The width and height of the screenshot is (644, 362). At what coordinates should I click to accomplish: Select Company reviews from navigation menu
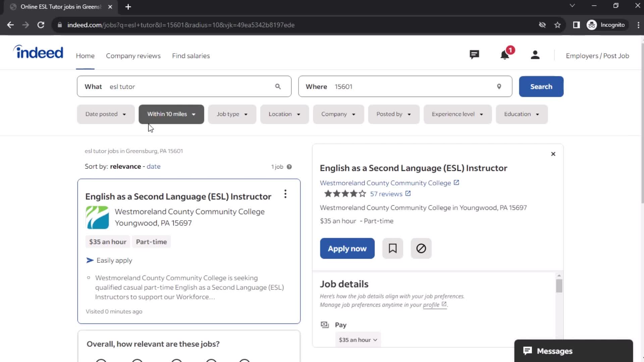coord(133,56)
